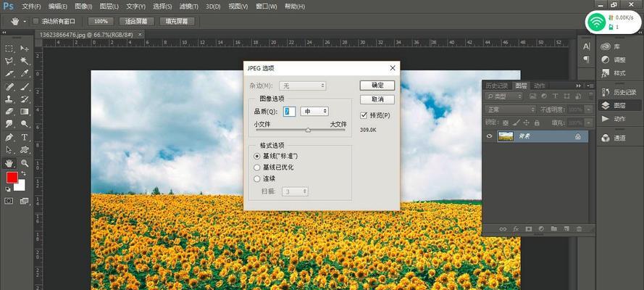The height and width of the screenshot is (290, 644).
Task: Open the File (文件) menu
Action: point(31,7)
